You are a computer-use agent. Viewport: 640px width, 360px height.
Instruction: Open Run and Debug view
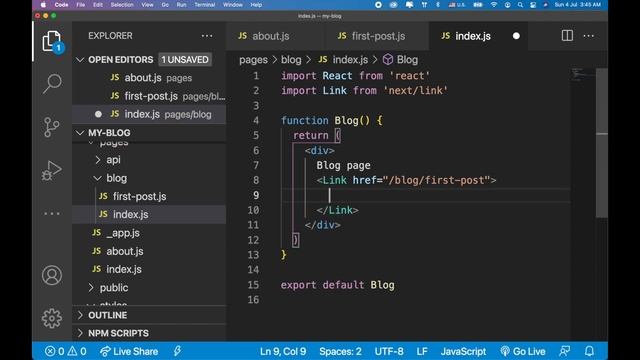coord(52,170)
